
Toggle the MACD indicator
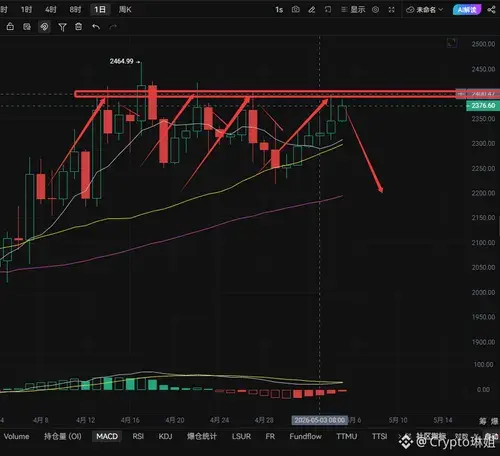(107, 436)
